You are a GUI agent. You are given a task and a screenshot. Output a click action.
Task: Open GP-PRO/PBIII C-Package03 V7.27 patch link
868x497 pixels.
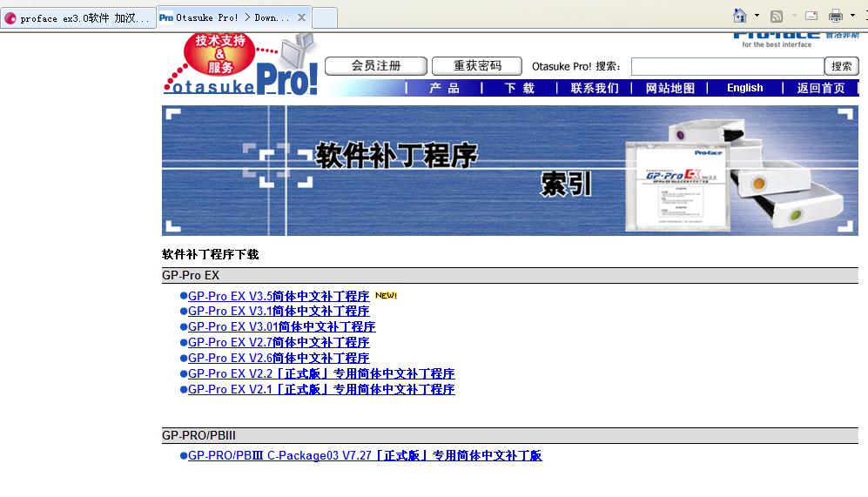[x=365, y=456]
